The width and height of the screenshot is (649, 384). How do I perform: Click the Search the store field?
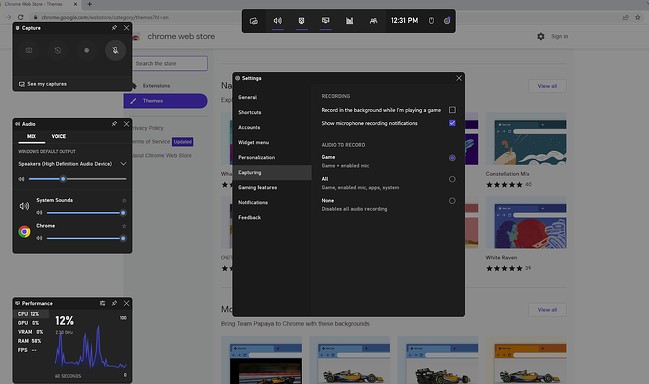(170, 63)
